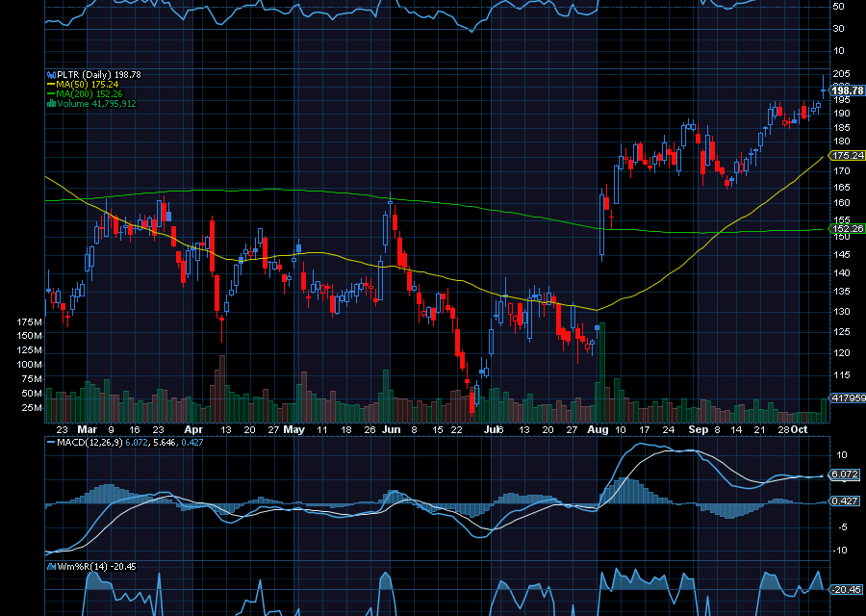Image resolution: width=866 pixels, height=616 pixels.
Task: Click the candlestick icon beside PLTR (Daily)
Action: click(x=51, y=74)
